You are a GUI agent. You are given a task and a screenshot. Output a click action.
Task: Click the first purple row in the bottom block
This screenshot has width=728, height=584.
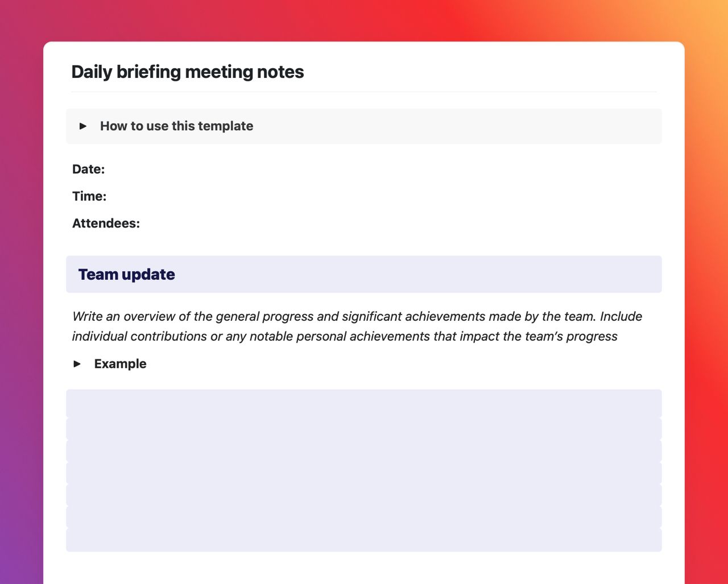click(364, 403)
